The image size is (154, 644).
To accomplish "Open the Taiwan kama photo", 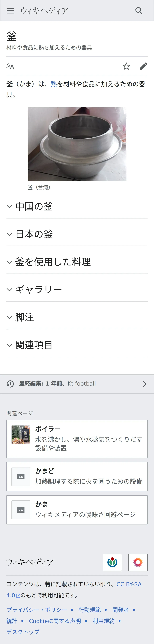I will [x=77, y=144].
